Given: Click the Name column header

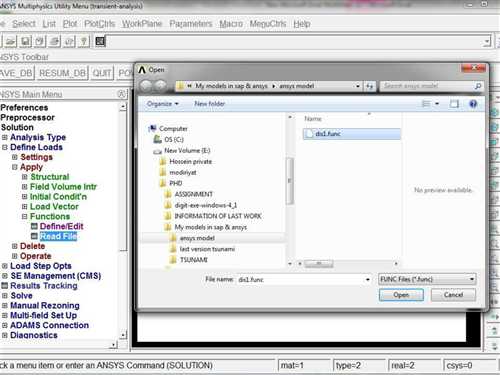Looking at the screenshot, I should pyautogui.click(x=313, y=119).
